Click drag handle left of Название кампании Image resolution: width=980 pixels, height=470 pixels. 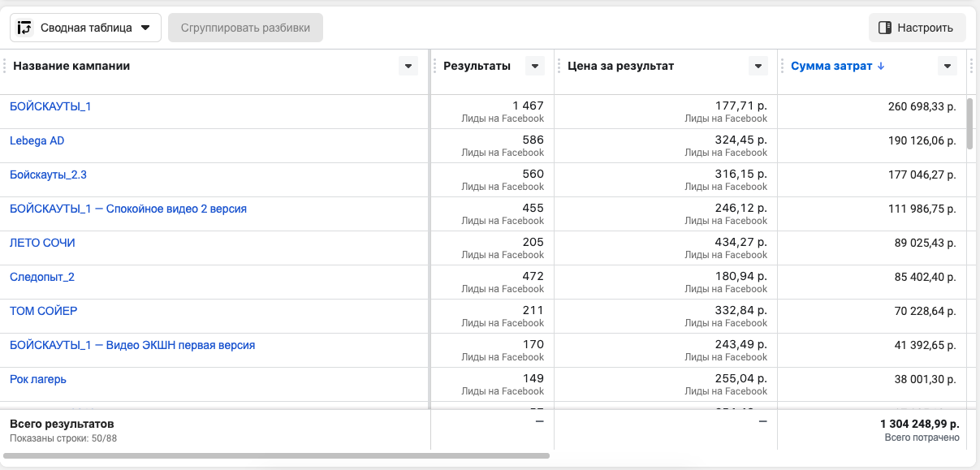[x=4, y=67]
